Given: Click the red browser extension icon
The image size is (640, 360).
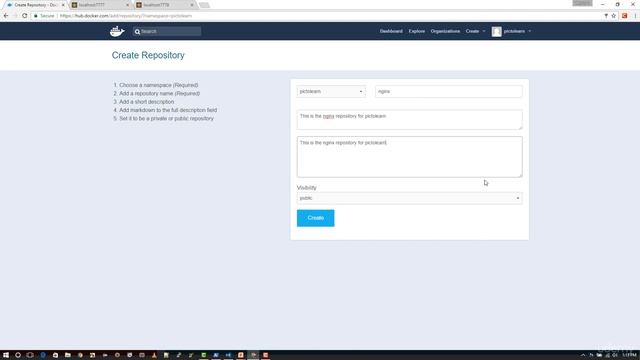Looking at the screenshot, I should click(624, 16).
